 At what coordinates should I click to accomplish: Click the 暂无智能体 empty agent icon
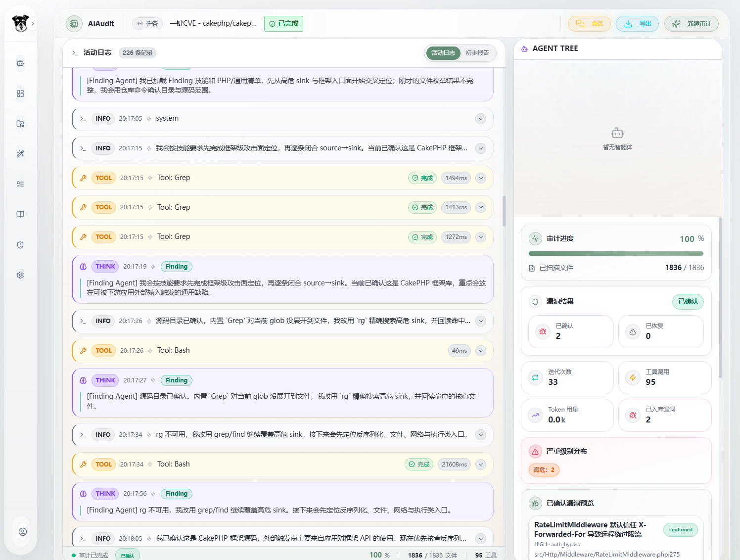point(617,133)
